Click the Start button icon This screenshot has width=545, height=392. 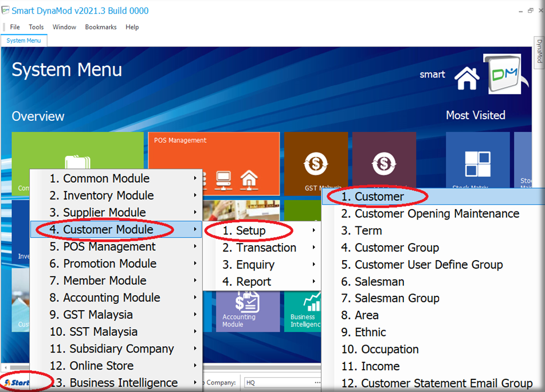pyautogui.click(x=17, y=382)
